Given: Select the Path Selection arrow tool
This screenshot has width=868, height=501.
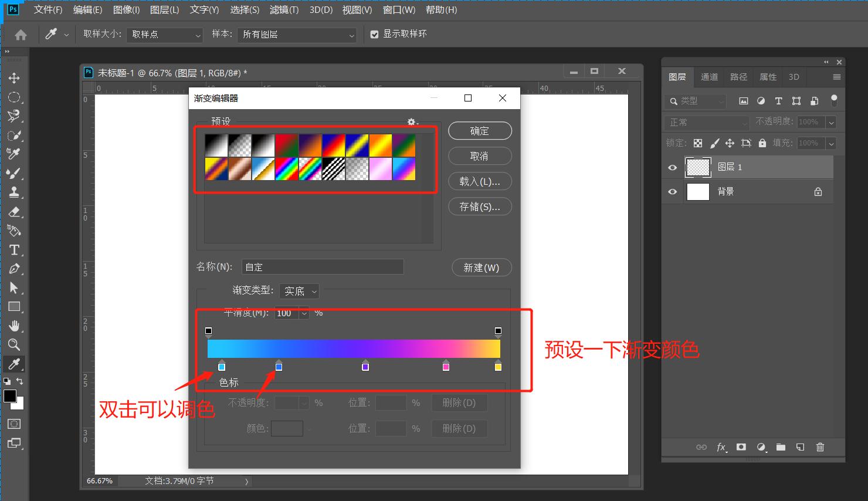Looking at the screenshot, I should [x=14, y=287].
